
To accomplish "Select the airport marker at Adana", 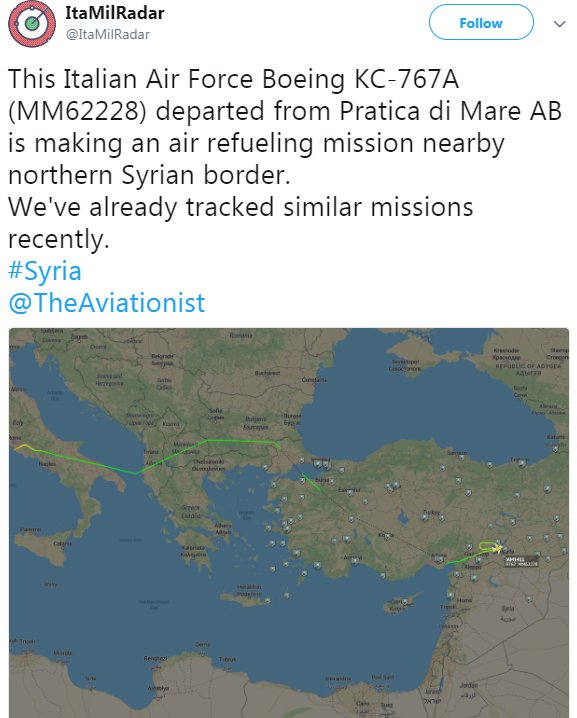I will (x=438, y=558).
